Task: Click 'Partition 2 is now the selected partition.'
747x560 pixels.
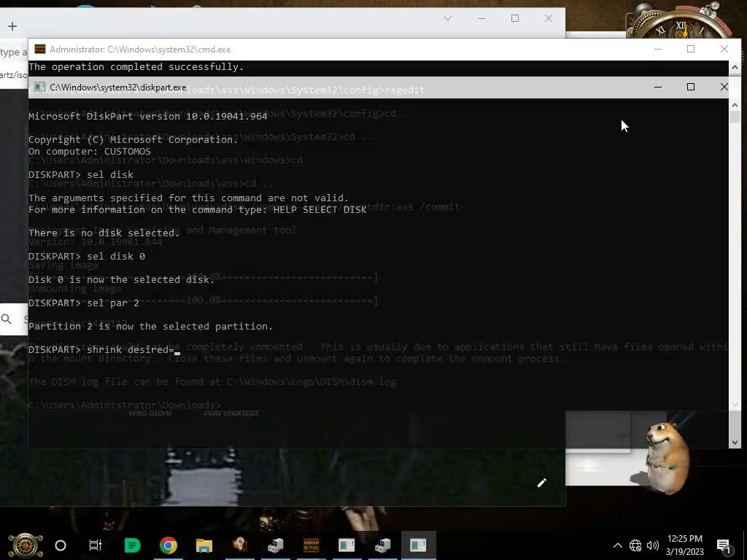Action: click(x=150, y=326)
